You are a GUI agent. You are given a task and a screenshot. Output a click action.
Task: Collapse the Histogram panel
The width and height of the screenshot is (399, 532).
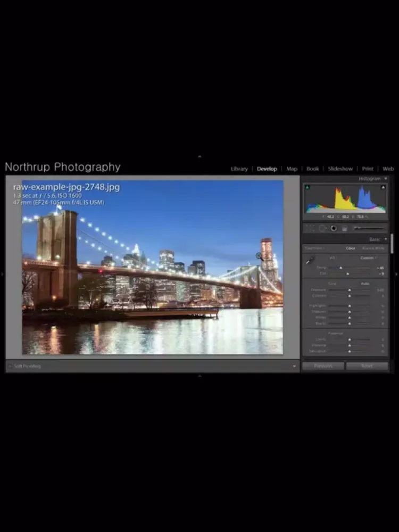[x=385, y=179]
